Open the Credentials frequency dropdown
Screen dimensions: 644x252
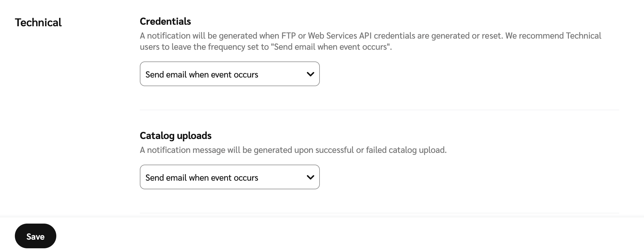[x=230, y=74]
